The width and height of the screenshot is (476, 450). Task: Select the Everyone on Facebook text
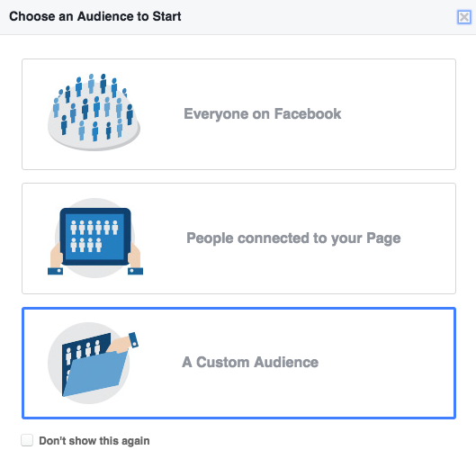point(262,114)
